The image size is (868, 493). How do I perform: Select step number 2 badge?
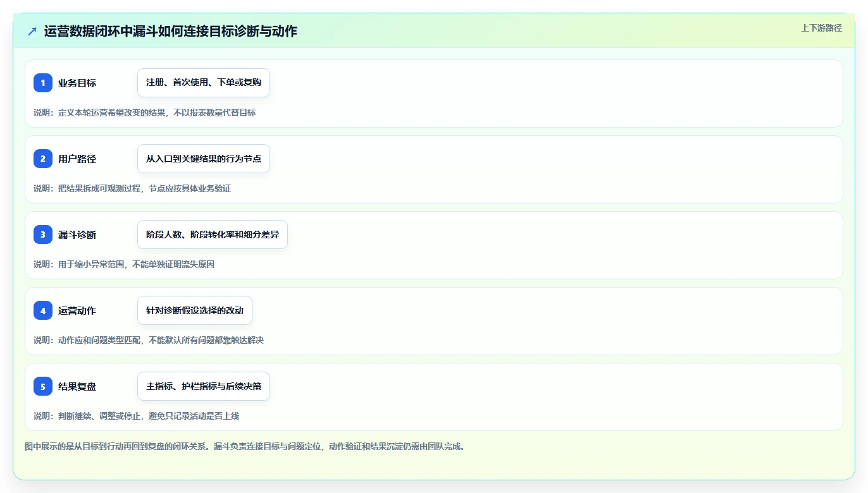43,159
